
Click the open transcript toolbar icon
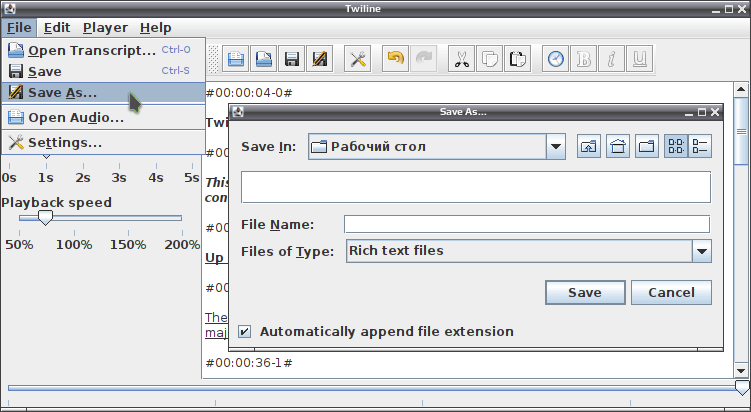[263, 59]
